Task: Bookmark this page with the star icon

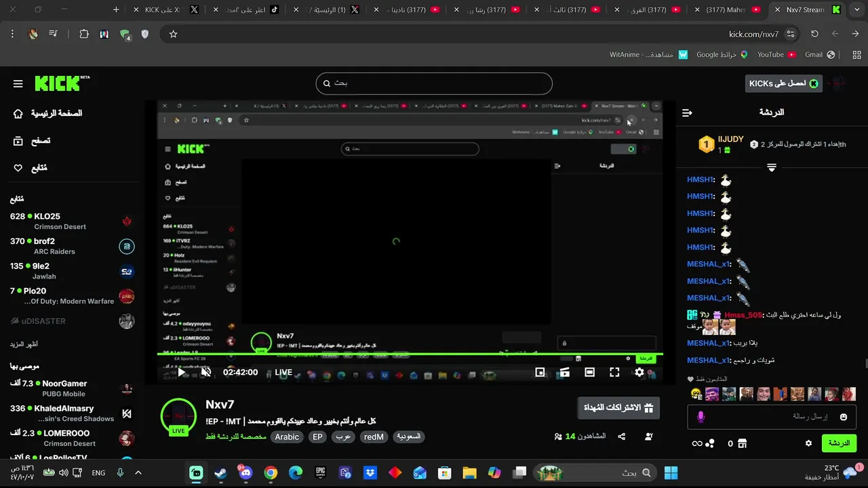Action: pyautogui.click(x=173, y=34)
